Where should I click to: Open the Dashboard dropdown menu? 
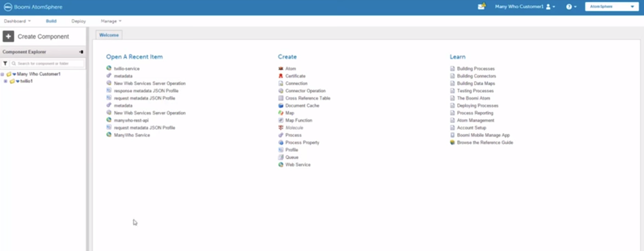point(17,21)
